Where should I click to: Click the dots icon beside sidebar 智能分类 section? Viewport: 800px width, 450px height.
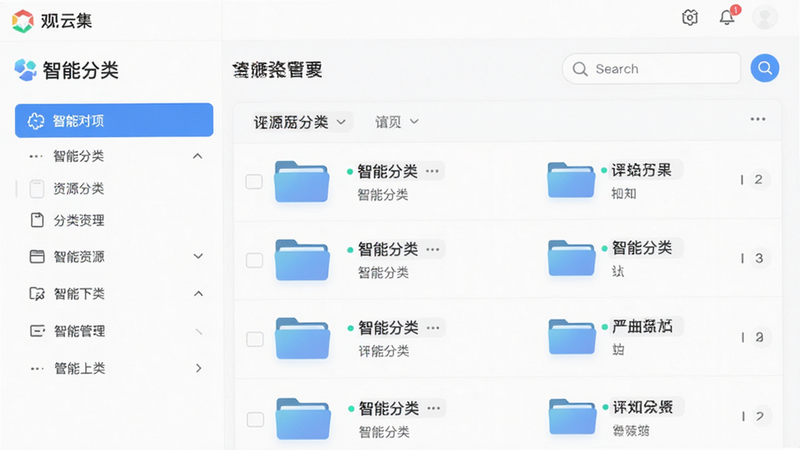[x=36, y=156]
